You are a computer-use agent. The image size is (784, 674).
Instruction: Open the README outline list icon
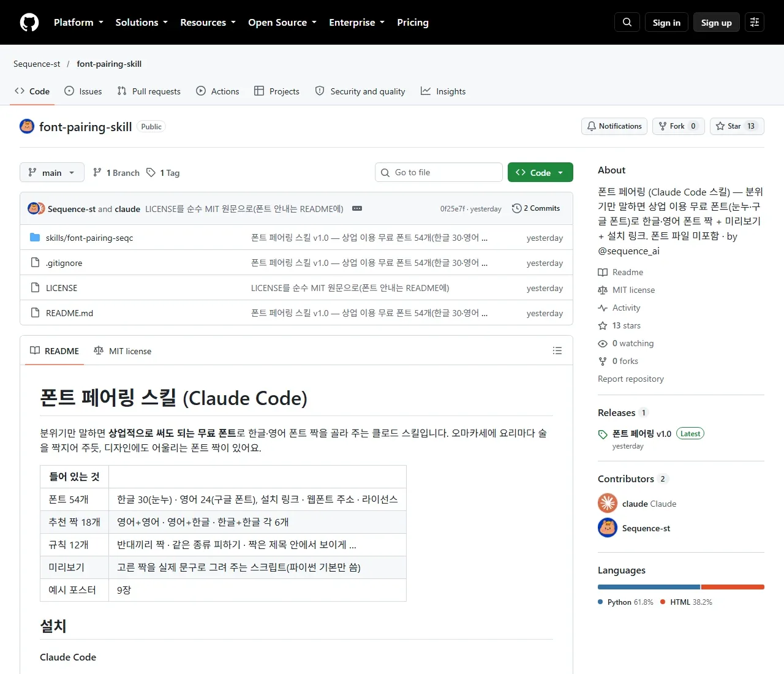[x=557, y=350]
